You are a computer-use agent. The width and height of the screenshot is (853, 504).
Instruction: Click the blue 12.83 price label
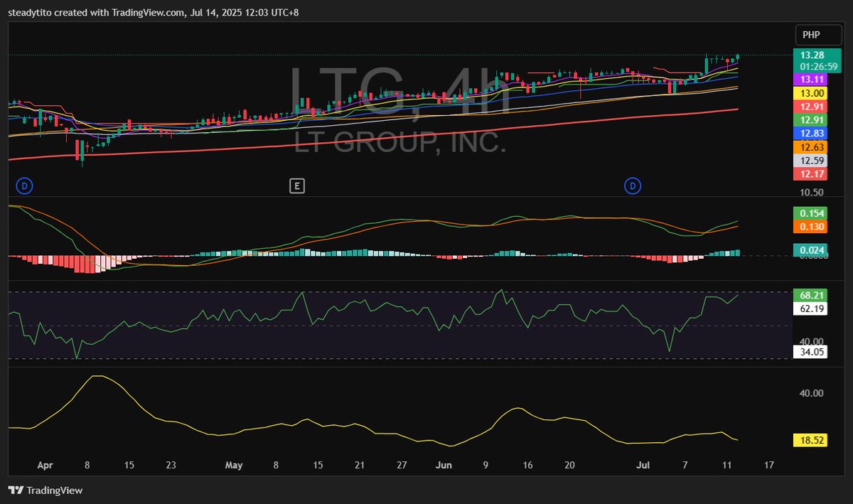(811, 134)
